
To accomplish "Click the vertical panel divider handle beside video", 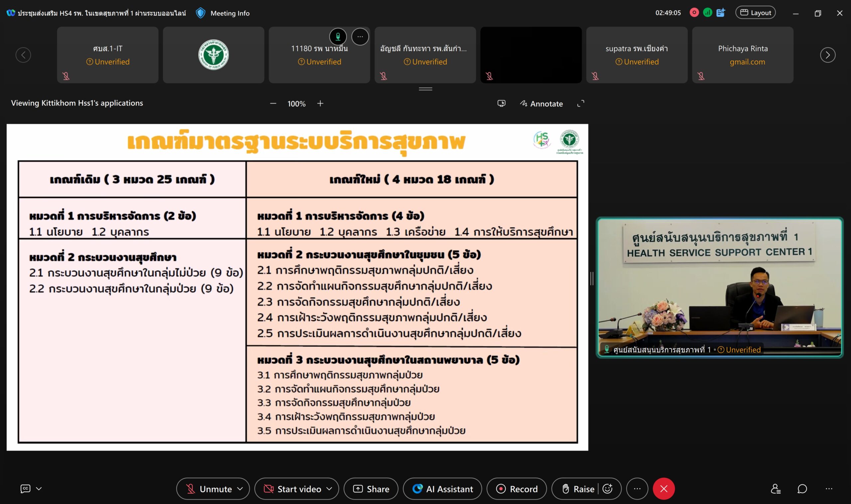I will point(592,279).
